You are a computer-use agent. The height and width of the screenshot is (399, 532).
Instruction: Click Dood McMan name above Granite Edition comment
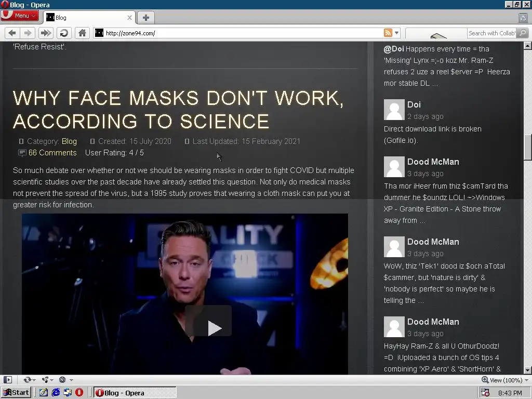point(433,162)
